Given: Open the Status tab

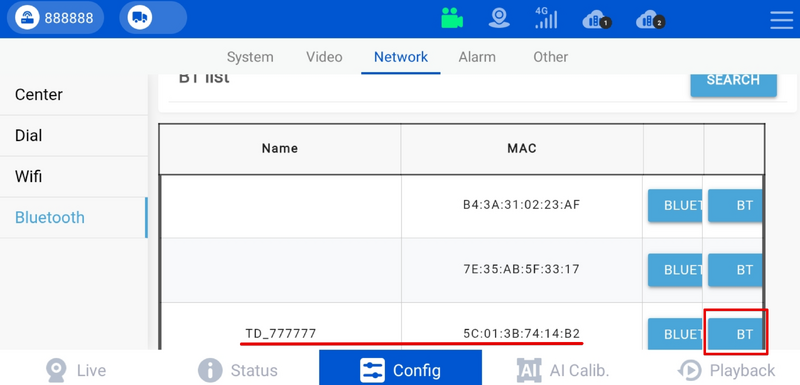Looking at the screenshot, I should click(x=239, y=370).
